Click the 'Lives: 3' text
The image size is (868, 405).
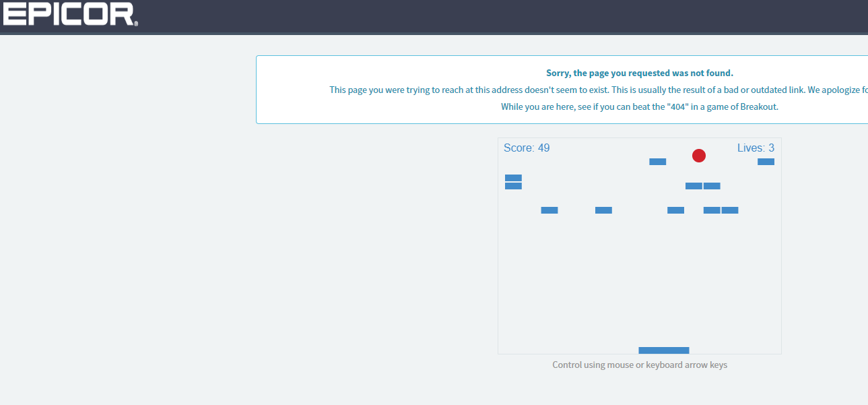[756, 148]
